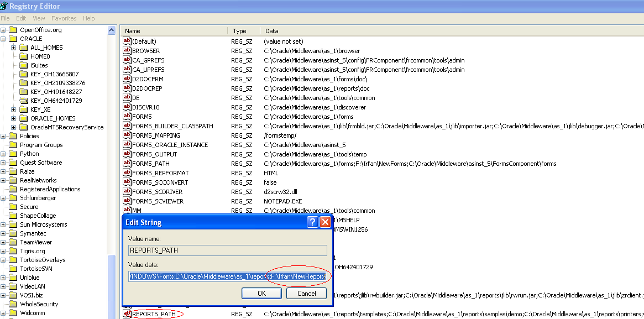Expand the Python registry key

(3, 154)
